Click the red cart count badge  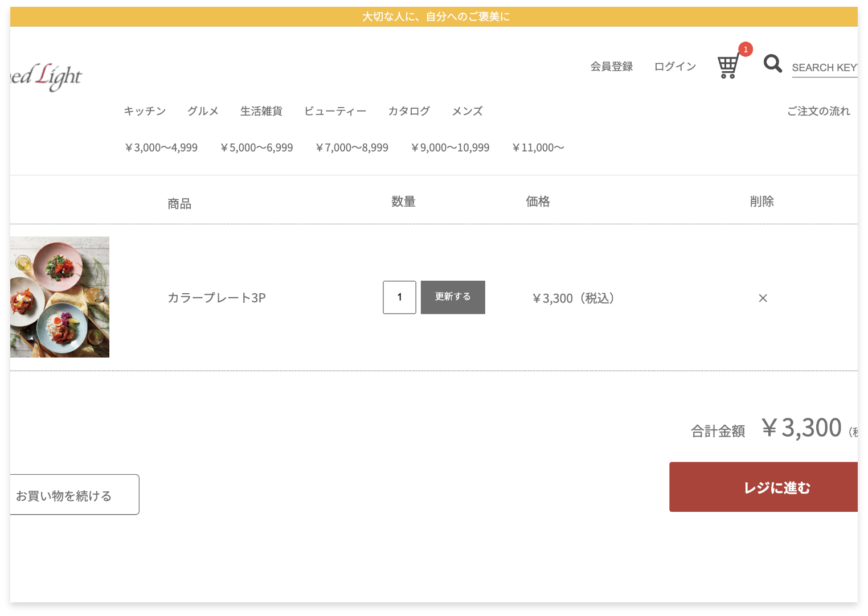click(745, 50)
